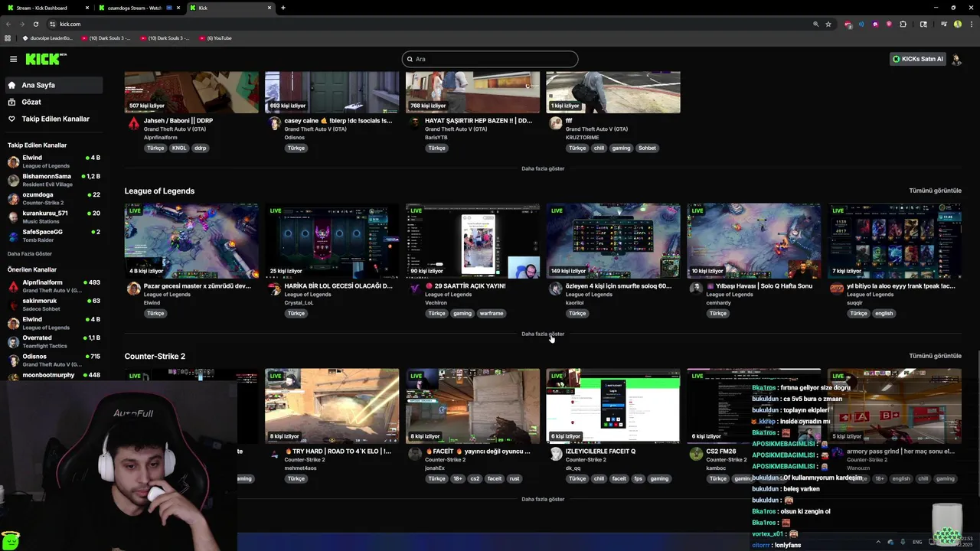Click Vechiron streamer avatar
The height and width of the screenshot is (551, 980).
(x=415, y=289)
